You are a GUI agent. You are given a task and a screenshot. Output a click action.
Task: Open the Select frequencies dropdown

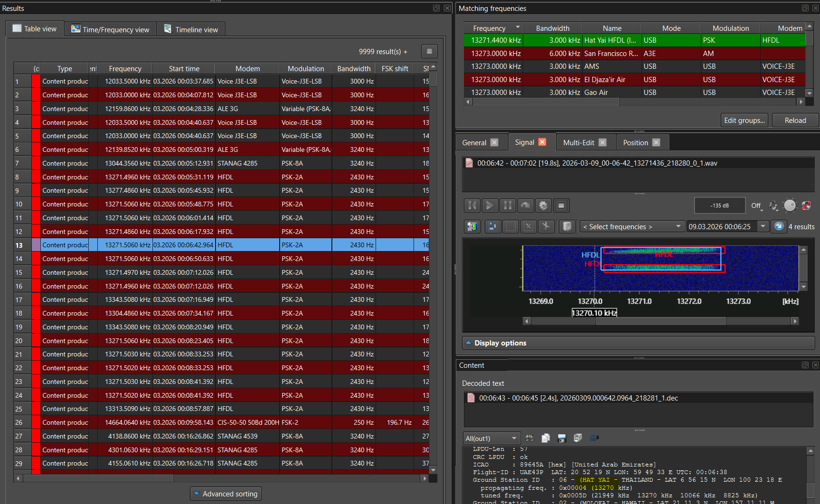631,227
